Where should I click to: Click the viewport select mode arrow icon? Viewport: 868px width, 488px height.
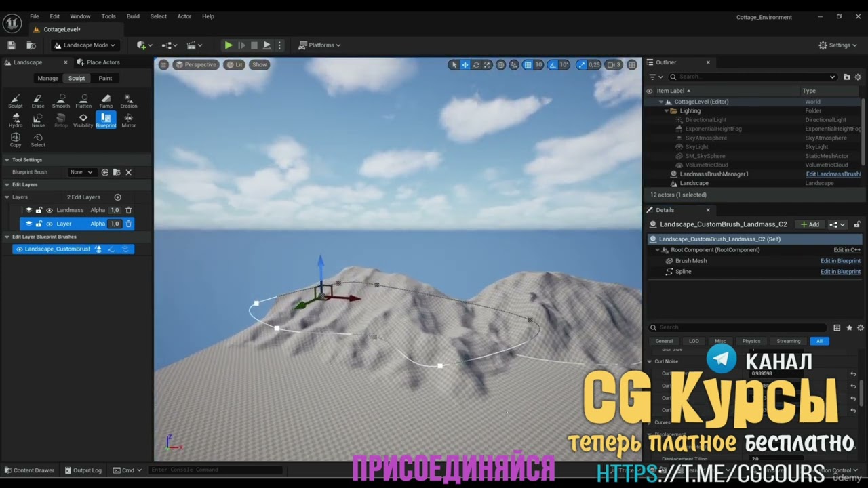[x=454, y=65]
